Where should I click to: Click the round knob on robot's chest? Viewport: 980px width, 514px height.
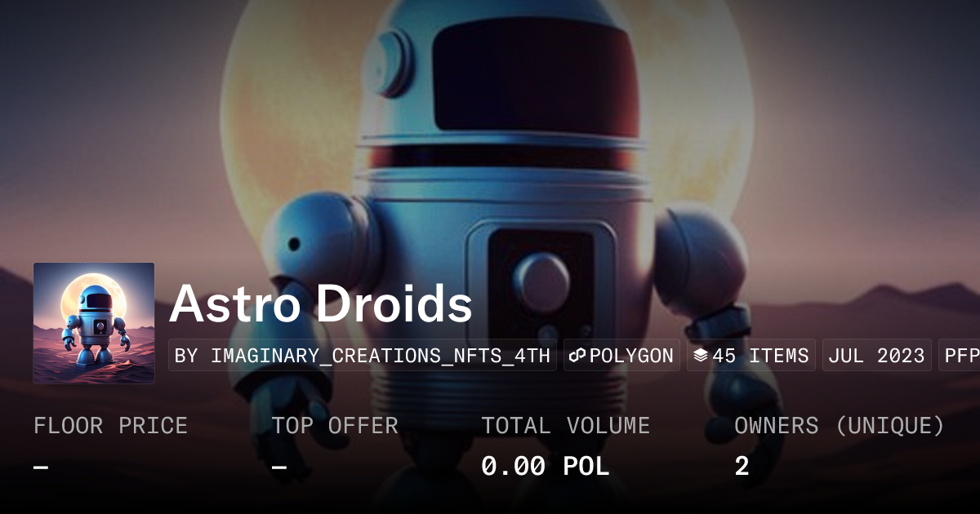coord(541,279)
